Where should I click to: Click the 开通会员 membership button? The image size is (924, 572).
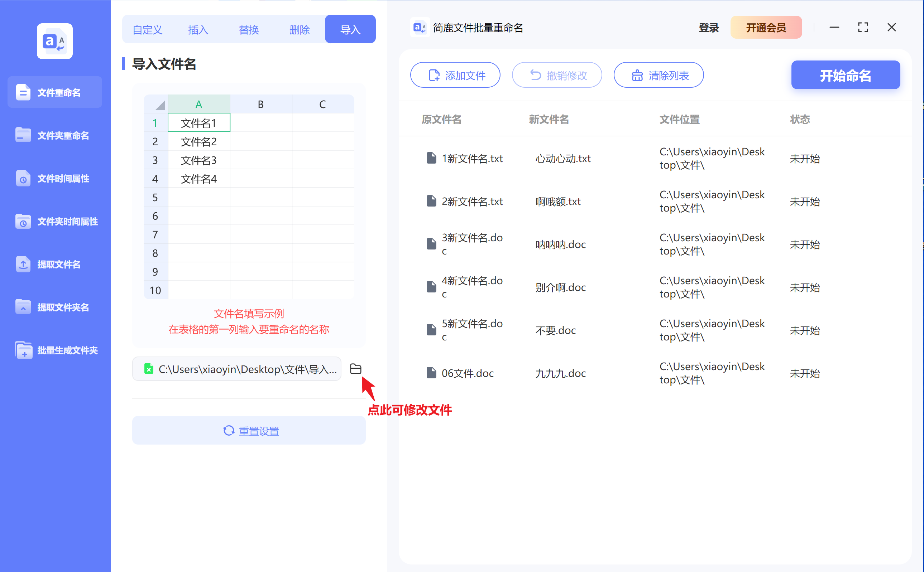tap(766, 27)
